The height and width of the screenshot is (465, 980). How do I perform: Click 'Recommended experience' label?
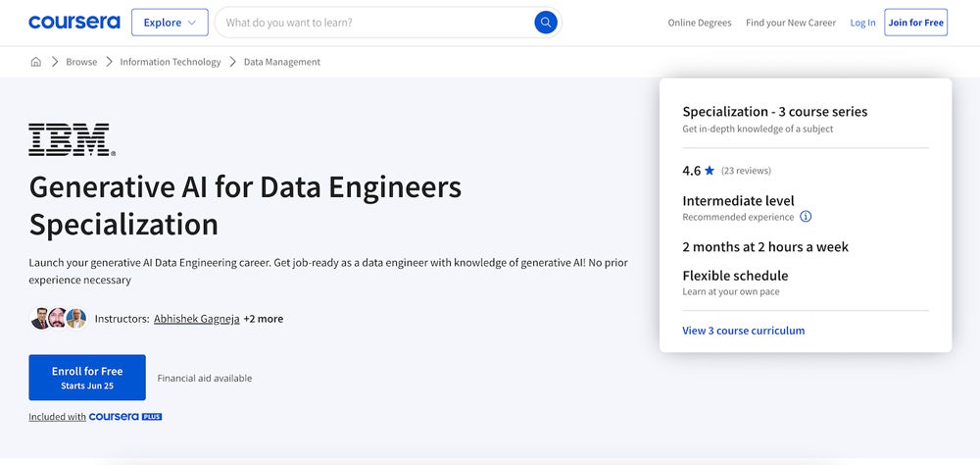738,217
